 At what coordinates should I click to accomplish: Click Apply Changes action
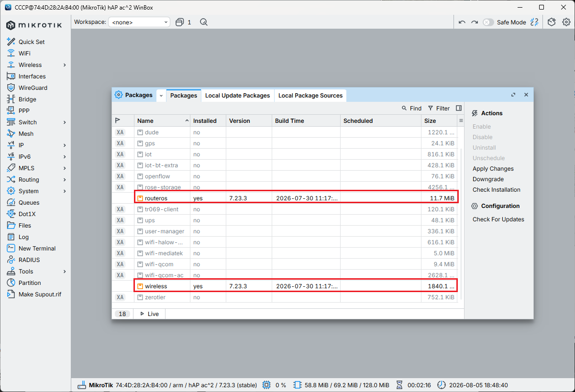click(493, 168)
